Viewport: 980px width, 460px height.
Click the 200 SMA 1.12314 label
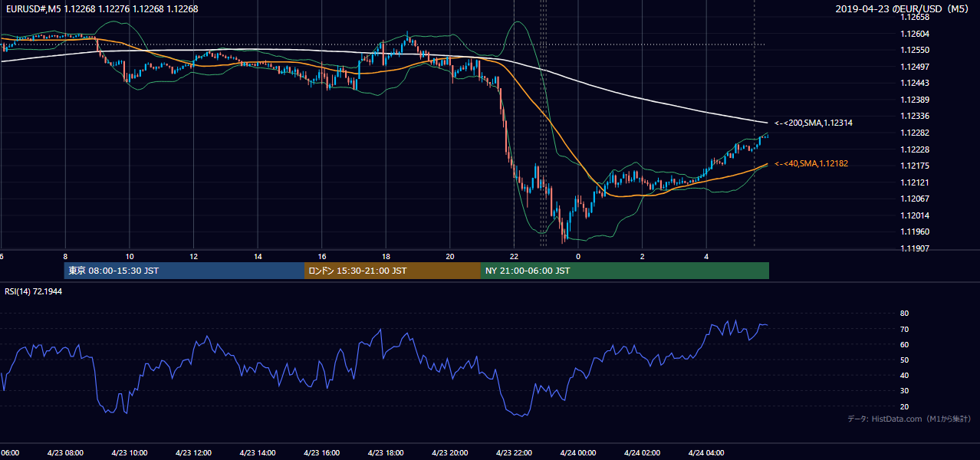(x=813, y=123)
